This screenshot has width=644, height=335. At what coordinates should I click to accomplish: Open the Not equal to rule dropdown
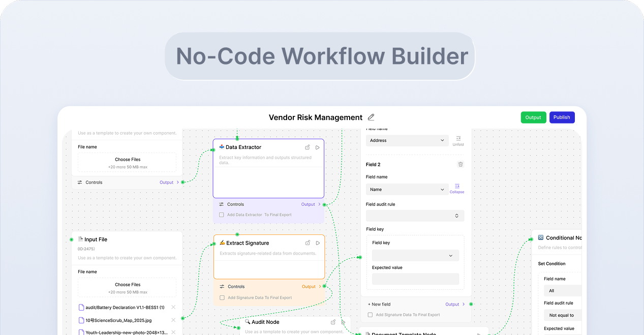[562, 315]
